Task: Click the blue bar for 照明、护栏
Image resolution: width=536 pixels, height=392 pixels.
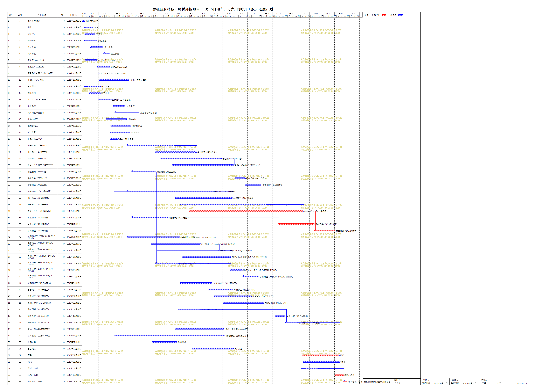Action: [x=312, y=369]
